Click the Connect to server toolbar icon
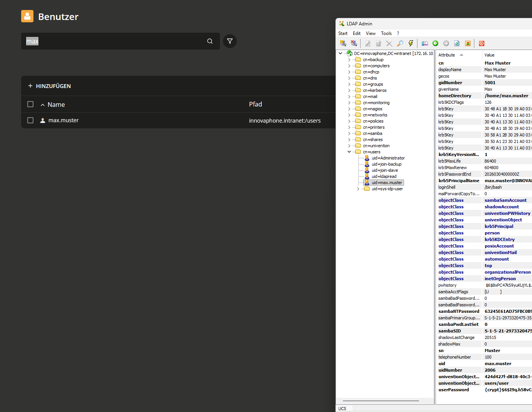532x412 pixels. coord(343,43)
